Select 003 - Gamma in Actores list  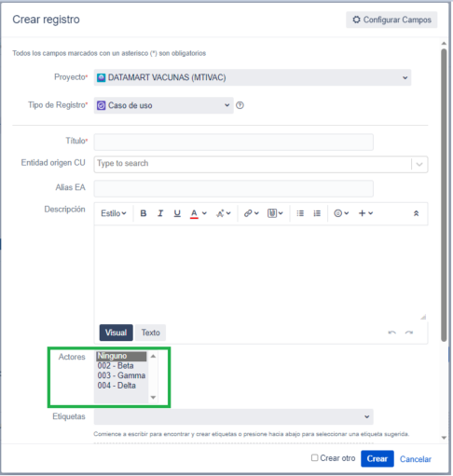[x=121, y=375]
